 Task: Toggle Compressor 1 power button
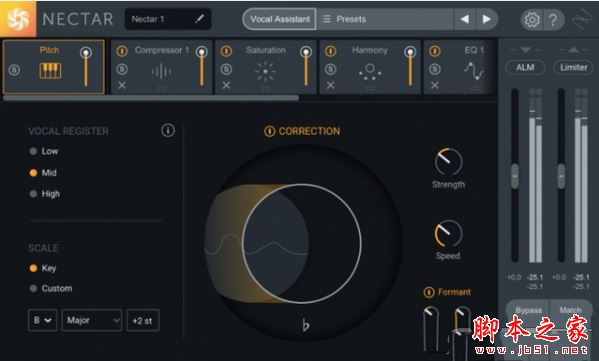point(122,51)
